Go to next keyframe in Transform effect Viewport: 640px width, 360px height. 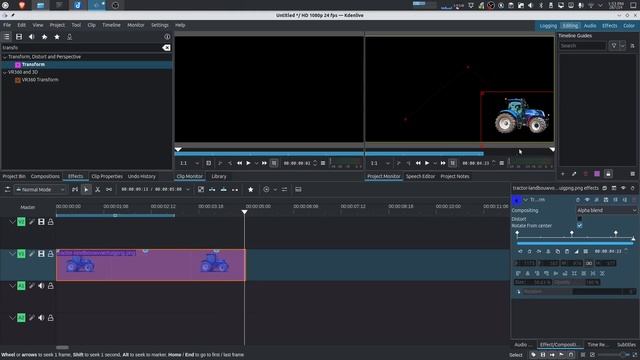click(x=539, y=251)
